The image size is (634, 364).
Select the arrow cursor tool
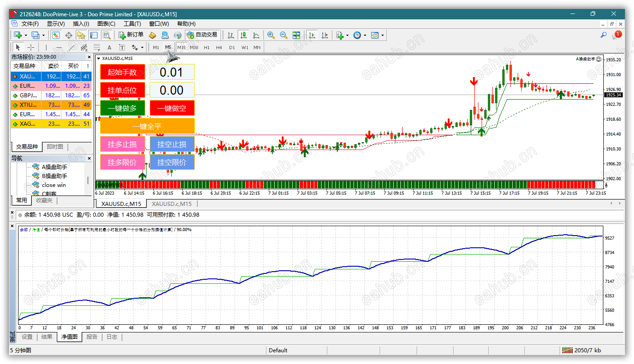[18, 47]
